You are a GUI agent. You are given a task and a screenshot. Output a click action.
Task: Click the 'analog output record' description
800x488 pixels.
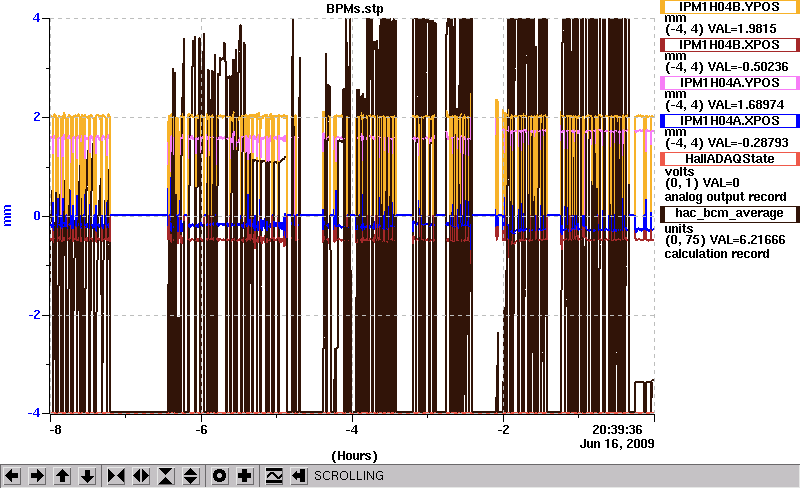(x=725, y=197)
